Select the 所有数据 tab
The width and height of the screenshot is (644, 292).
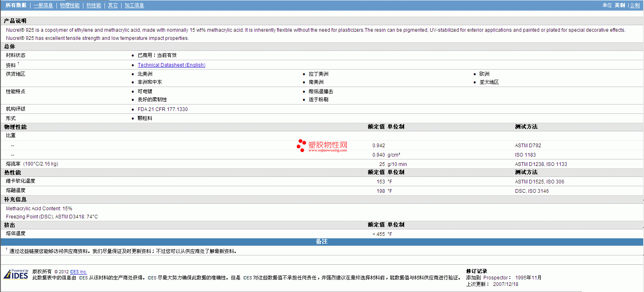click(x=16, y=5)
